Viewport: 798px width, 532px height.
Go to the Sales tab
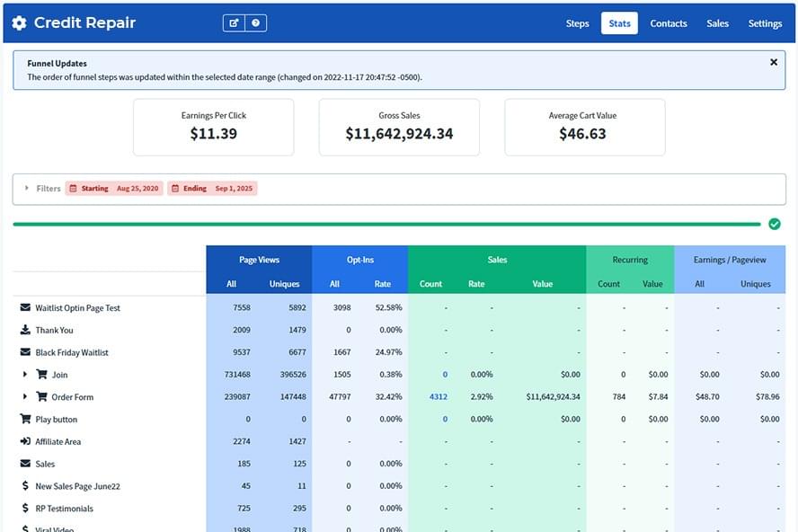coord(717,23)
